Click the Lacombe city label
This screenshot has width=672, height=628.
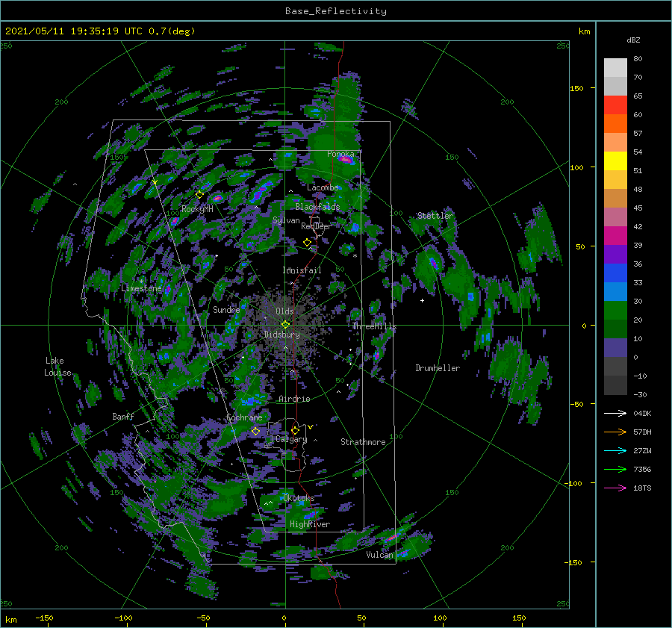(x=323, y=187)
